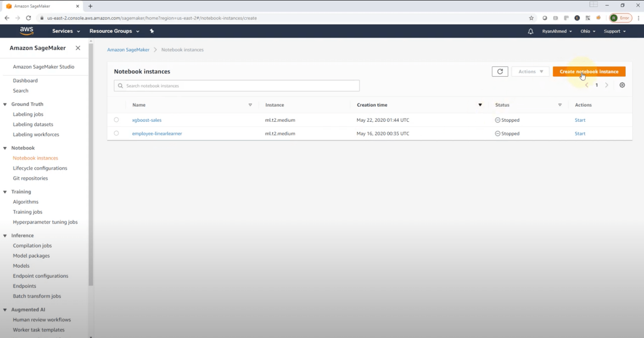Click the Chrome profile Error badge
644x338 pixels.
[621, 18]
